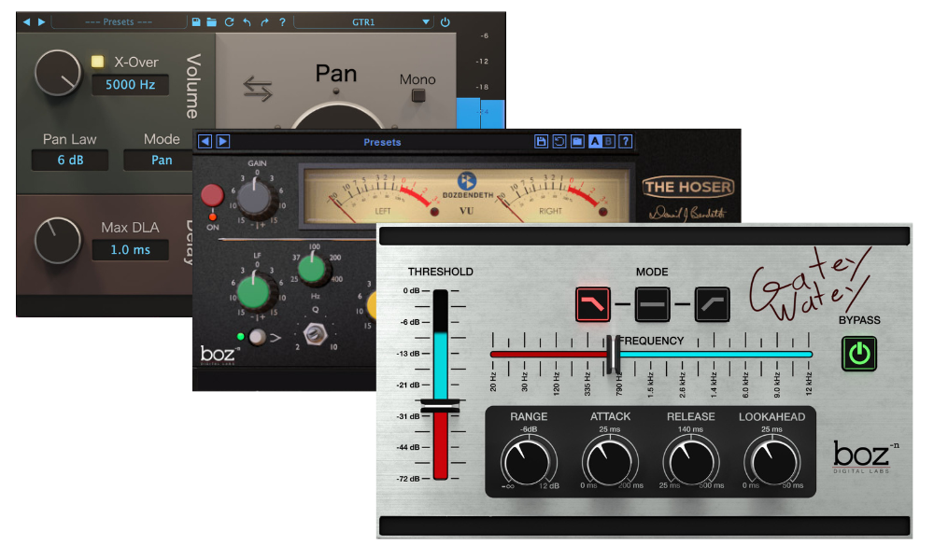Toggle Bypass on Gatey Watey

click(x=858, y=353)
